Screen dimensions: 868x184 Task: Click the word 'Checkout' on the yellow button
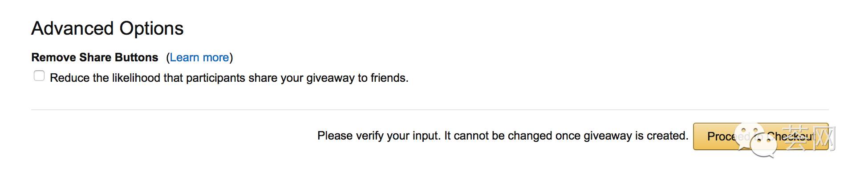(791, 136)
